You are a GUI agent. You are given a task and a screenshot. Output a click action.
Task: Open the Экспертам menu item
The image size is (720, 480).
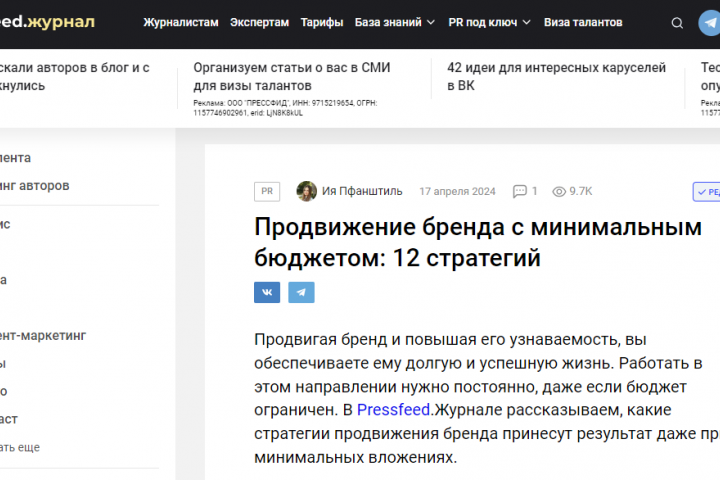pos(259,23)
